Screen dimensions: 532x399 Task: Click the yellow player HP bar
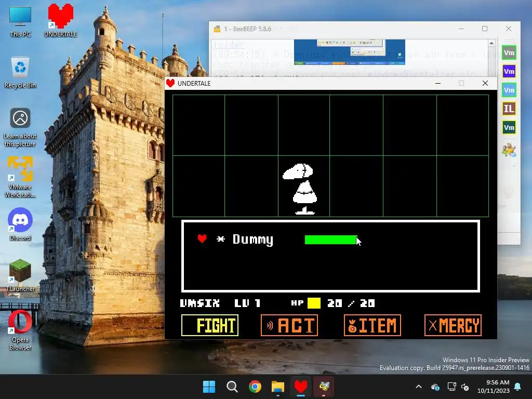tap(314, 303)
